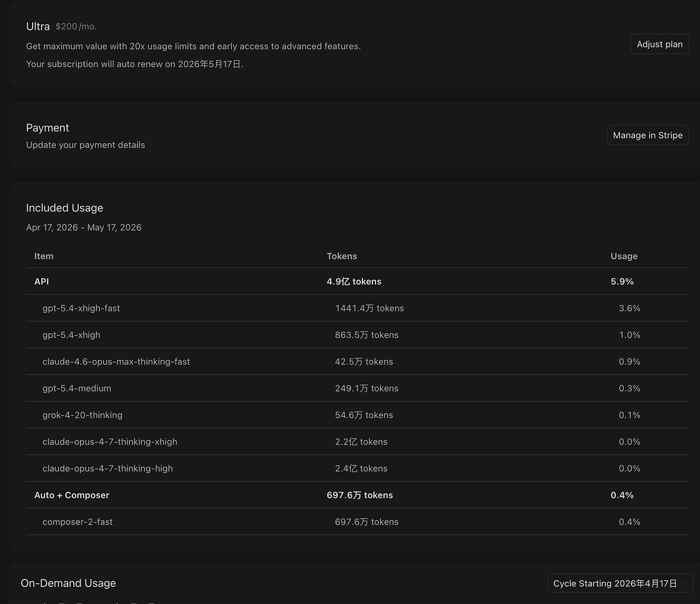The height and width of the screenshot is (604, 700).
Task: Select the grok-4-20-thinking row
Action: pyautogui.click(x=357, y=415)
